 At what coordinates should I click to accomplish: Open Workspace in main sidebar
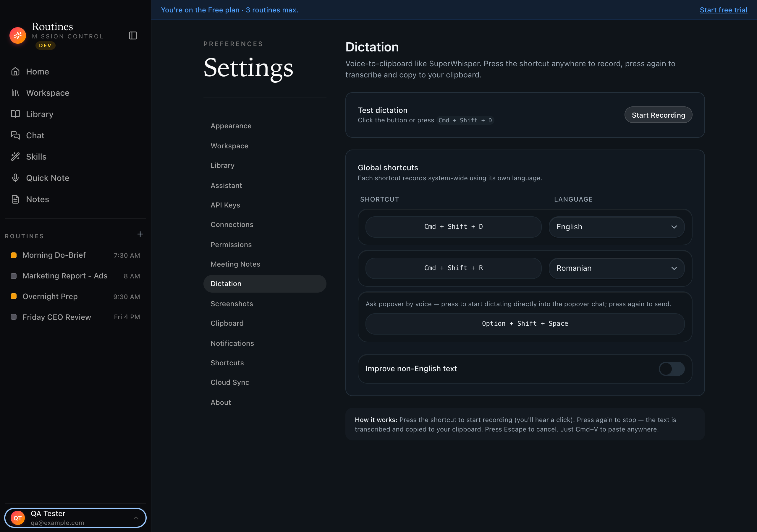click(x=75, y=93)
